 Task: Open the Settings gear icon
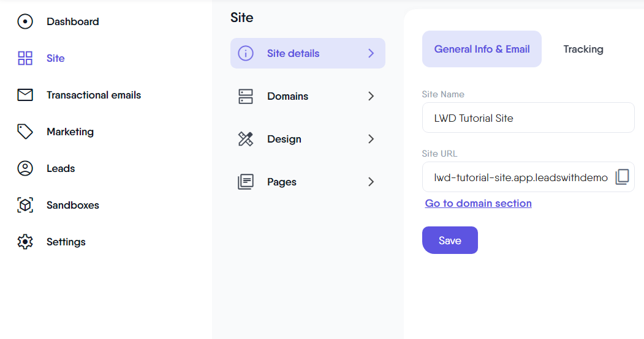click(x=25, y=242)
